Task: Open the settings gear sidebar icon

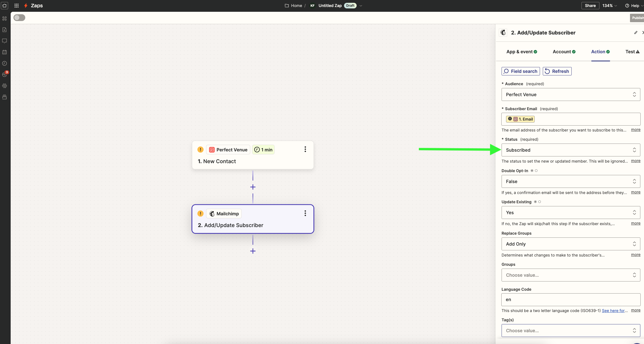Action: pos(4,86)
